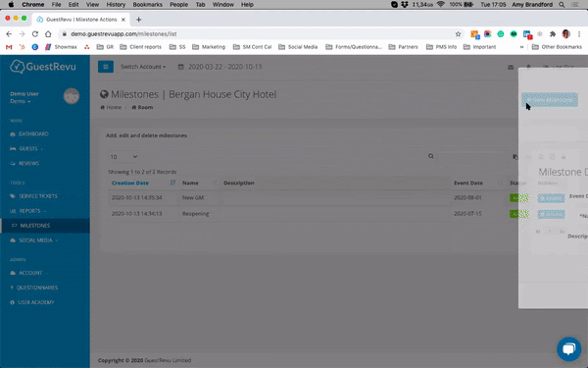The image size is (588, 368).
Task: Click the Name column header
Action: [190, 183]
